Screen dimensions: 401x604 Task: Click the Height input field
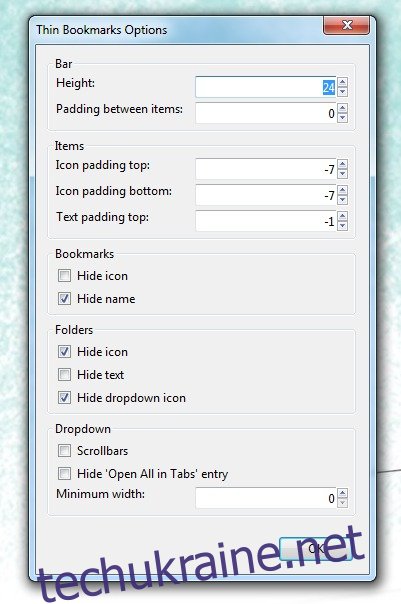[x=266, y=87]
